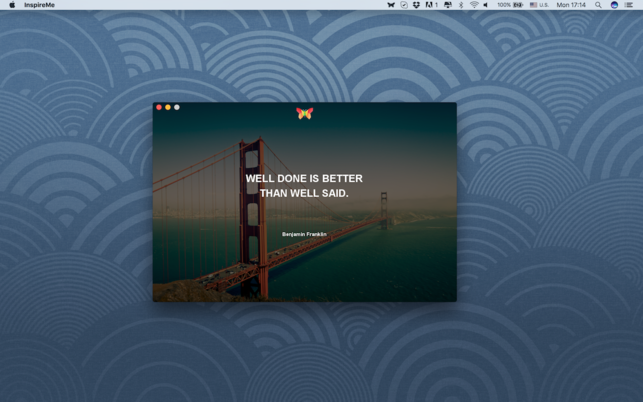Minimize the InspireMe window with the yellow button
This screenshot has height=402, width=643.
point(168,107)
